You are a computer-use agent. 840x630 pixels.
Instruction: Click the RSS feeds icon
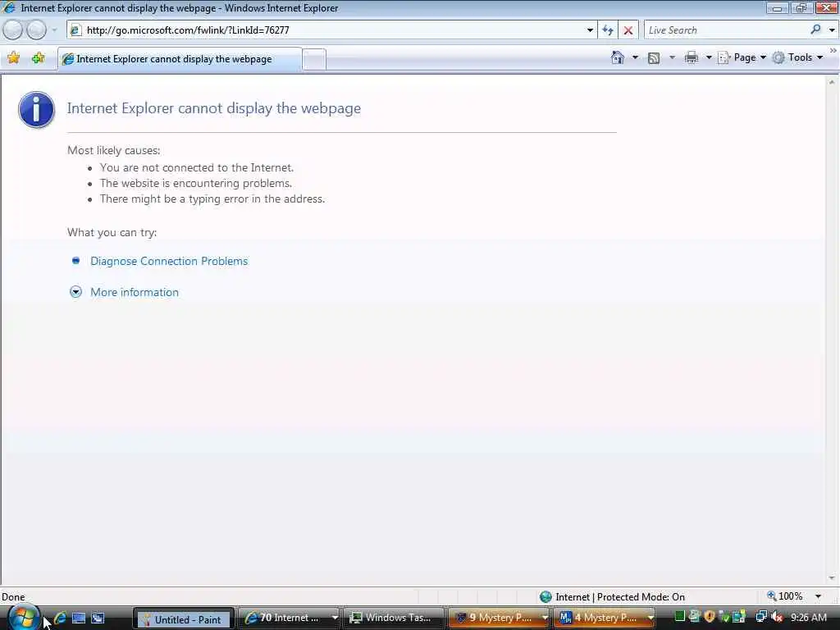tap(654, 58)
